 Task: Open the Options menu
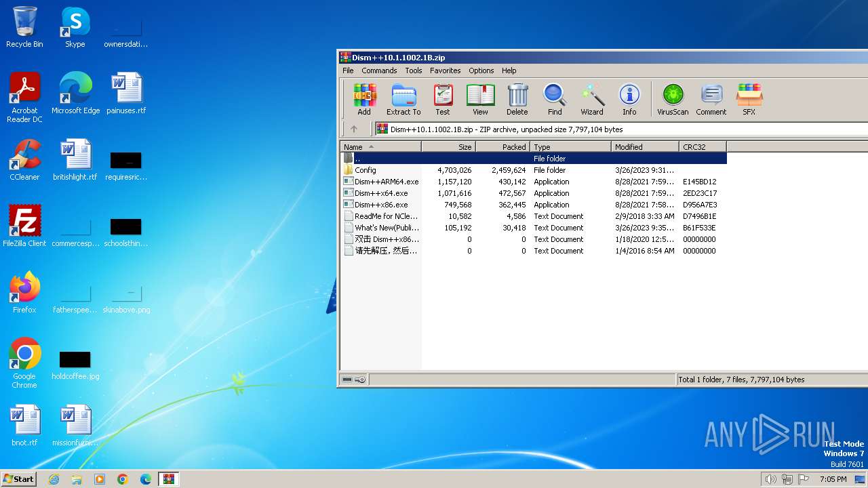point(481,70)
